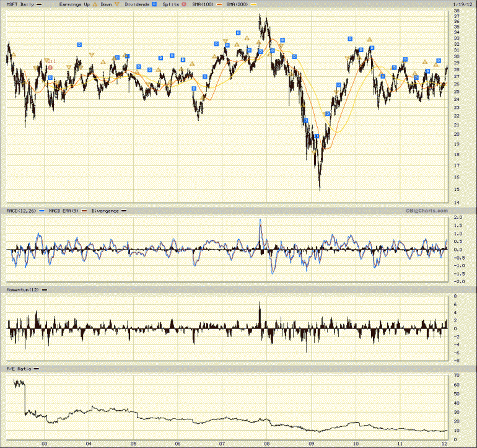
Task: Click the SMA(200) yellow line swatch
Action: 253,4
